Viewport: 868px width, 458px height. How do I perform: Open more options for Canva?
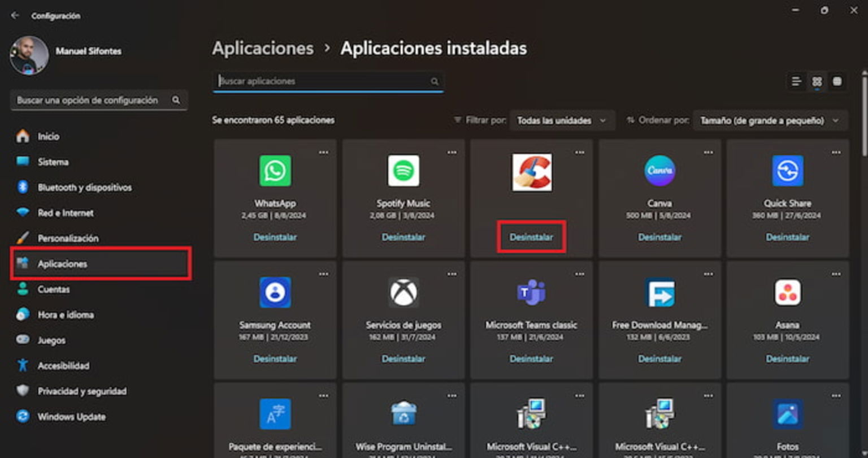tap(708, 153)
